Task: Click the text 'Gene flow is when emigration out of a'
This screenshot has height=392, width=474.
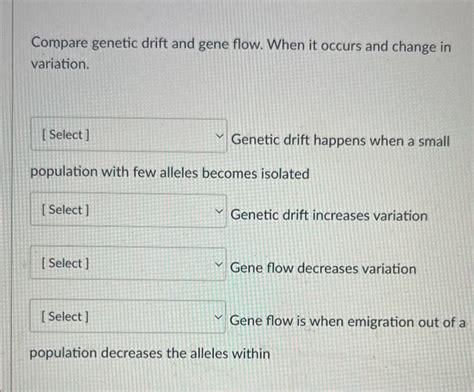Action: pos(347,321)
